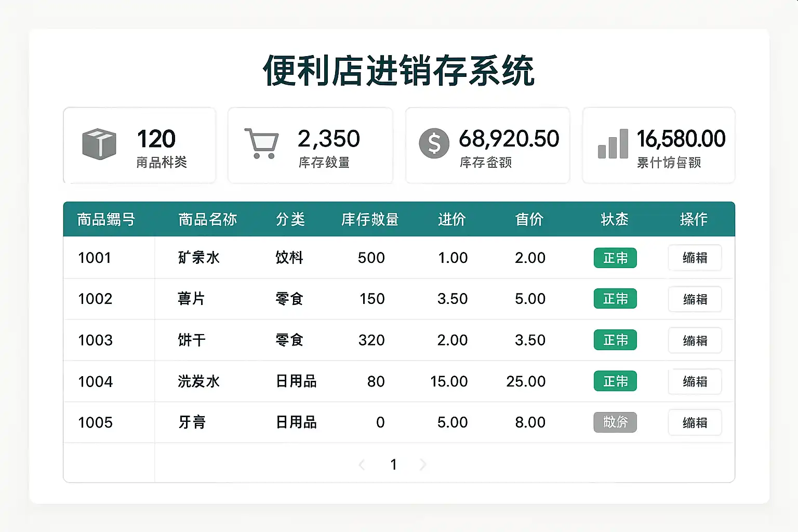
Task: Click the bar chart icon
Action: point(613,144)
